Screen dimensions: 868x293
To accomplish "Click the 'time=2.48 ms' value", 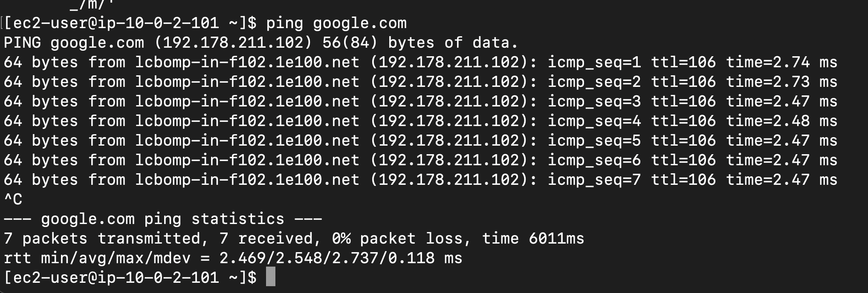I will [781, 121].
